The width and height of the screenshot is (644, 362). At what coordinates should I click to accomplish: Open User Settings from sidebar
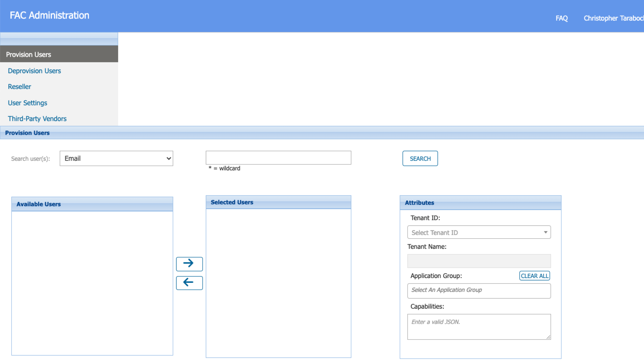coord(27,103)
